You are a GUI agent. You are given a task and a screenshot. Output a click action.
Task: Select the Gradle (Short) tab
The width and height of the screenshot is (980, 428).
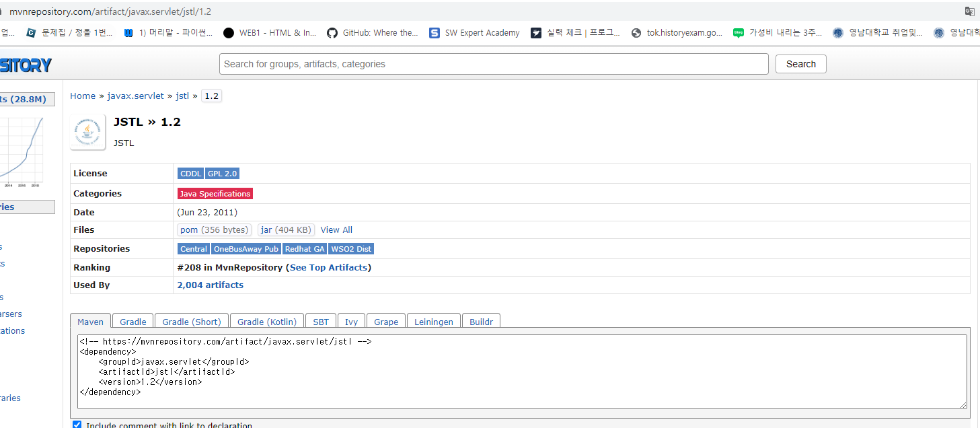[x=192, y=322]
